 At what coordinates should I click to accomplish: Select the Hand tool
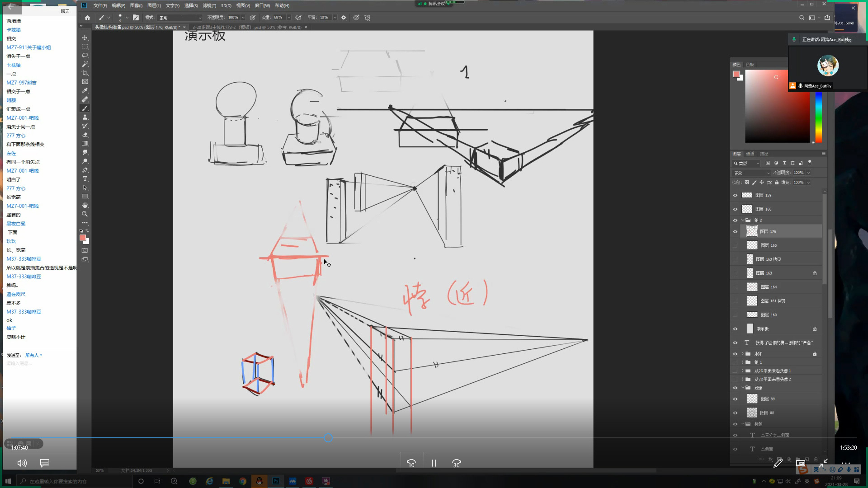pyautogui.click(x=85, y=205)
